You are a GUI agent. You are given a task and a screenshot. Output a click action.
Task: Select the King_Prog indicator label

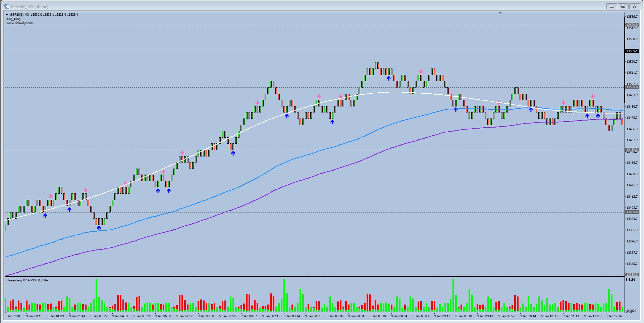click(x=13, y=19)
